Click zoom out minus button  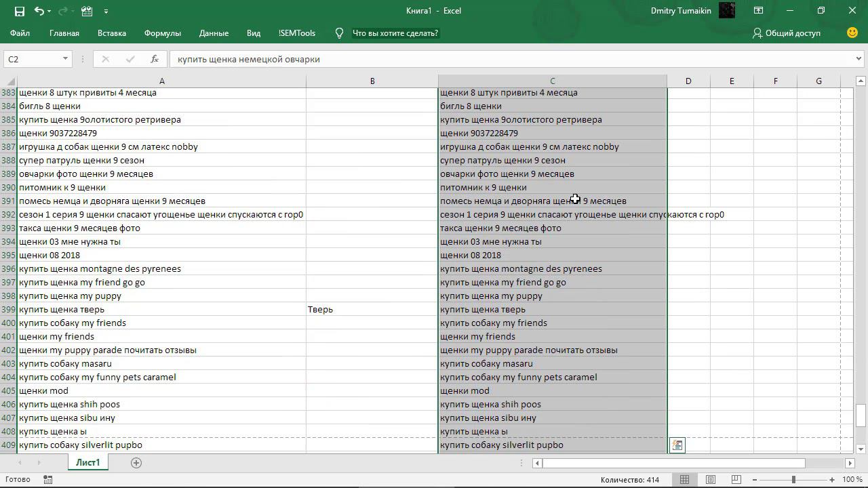click(755, 480)
